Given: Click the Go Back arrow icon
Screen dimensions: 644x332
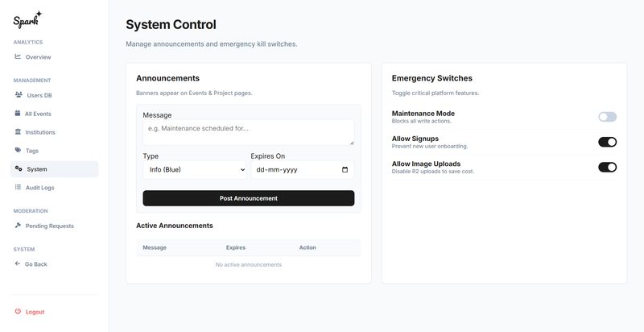Looking at the screenshot, I should coord(18,264).
